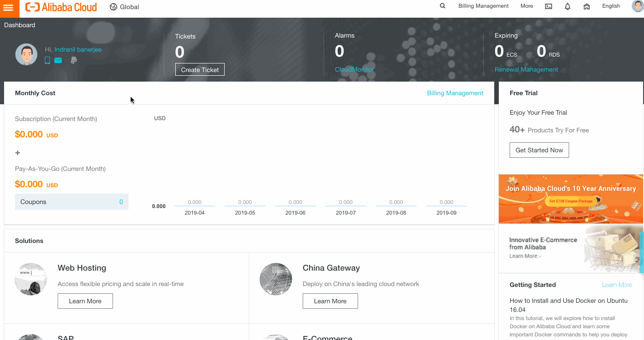Click the Alarms count number
Screen dimensions: 644x340
(x=339, y=51)
